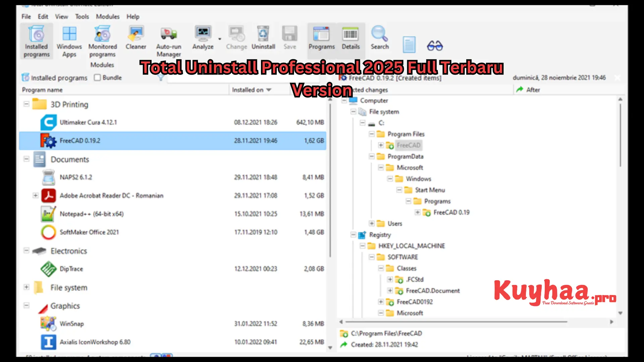Image resolution: width=644 pixels, height=362 pixels.
Task: Toggle the Bundle checkbox
Action: (x=97, y=78)
